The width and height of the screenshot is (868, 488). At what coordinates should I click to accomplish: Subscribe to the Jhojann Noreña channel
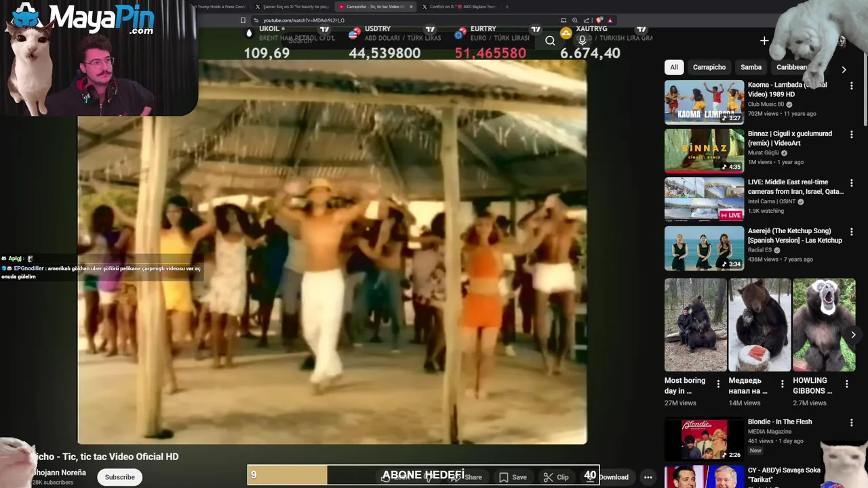click(120, 477)
